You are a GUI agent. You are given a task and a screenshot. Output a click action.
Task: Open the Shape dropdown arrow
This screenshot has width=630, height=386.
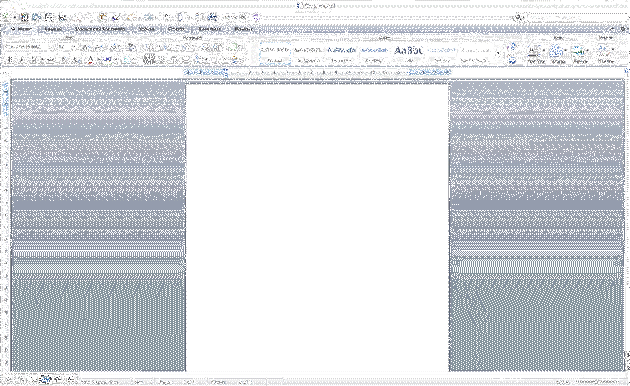tap(566, 51)
